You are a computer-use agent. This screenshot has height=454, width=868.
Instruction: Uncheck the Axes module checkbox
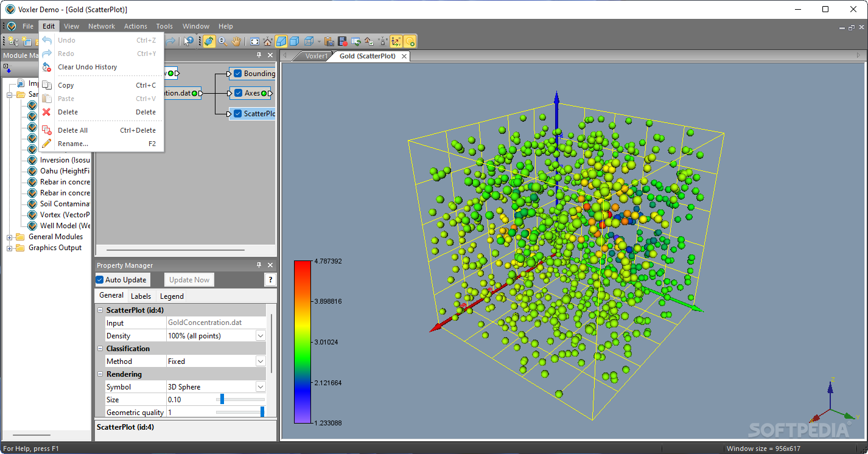click(238, 93)
